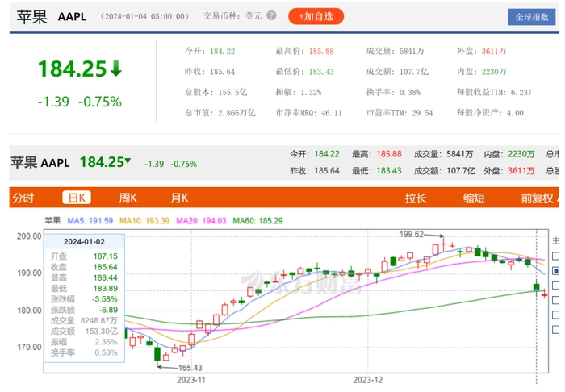565x392 pixels.
Task: Switch to the 周K weekly chart tab
Action: tap(128, 198)
